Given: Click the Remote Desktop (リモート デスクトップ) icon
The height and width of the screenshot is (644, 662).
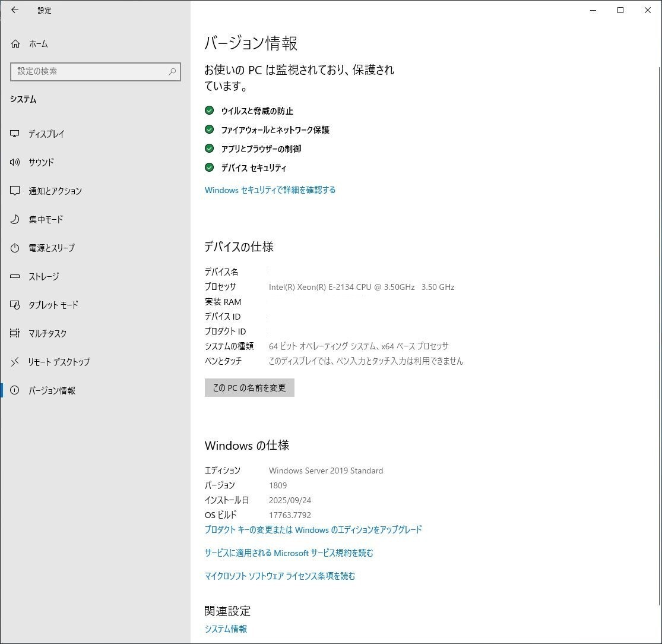Looking at the screenshot, I should click(15, 362).
